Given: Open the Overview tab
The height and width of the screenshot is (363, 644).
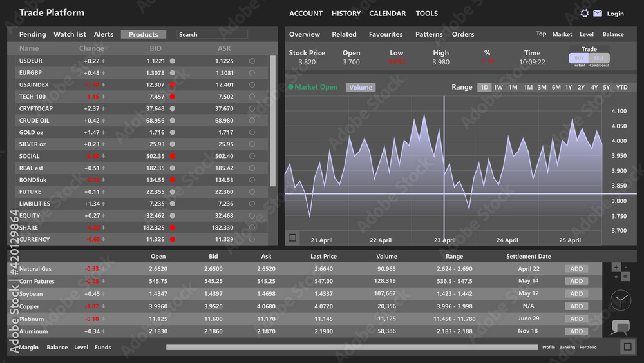Looking at the screenshot, I should click(305, 34).
